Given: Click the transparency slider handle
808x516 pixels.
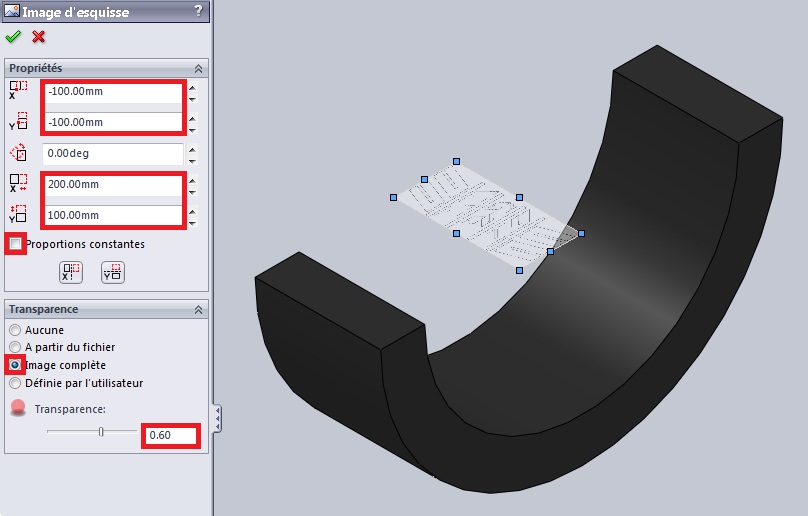Looking at the screenshot, I should [x=100, y=432].
